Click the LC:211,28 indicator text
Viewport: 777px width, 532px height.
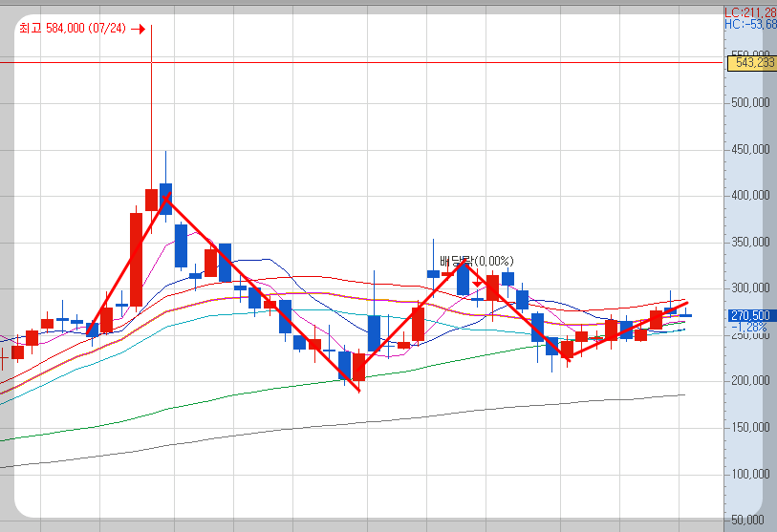[x=750, y=12]
